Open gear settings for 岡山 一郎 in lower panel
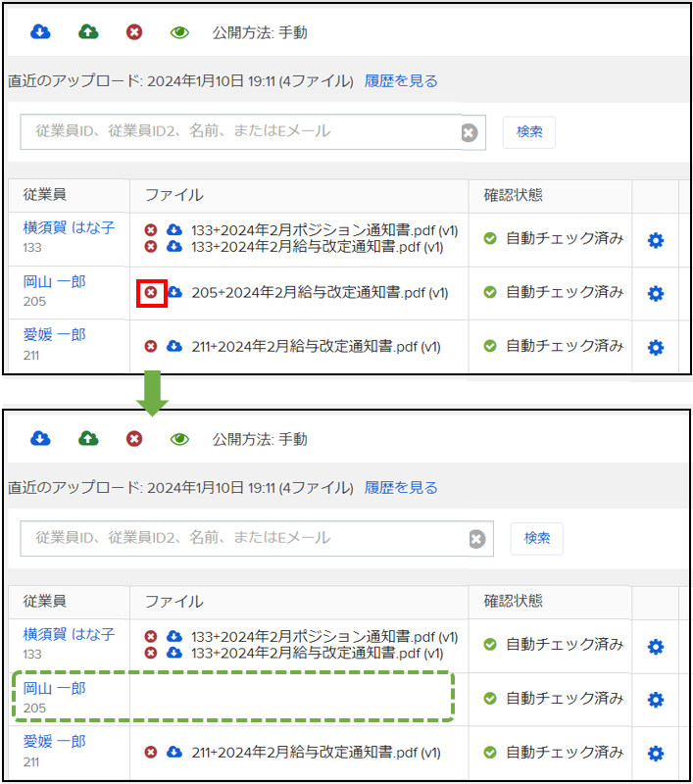Screen dimensions: 693x784 (x=656, y=700)
